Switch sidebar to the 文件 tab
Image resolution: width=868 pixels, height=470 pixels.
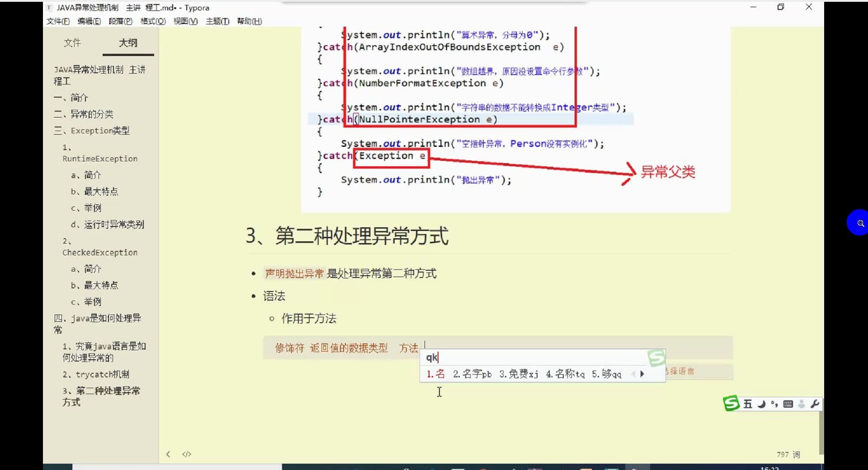[72, 43]
